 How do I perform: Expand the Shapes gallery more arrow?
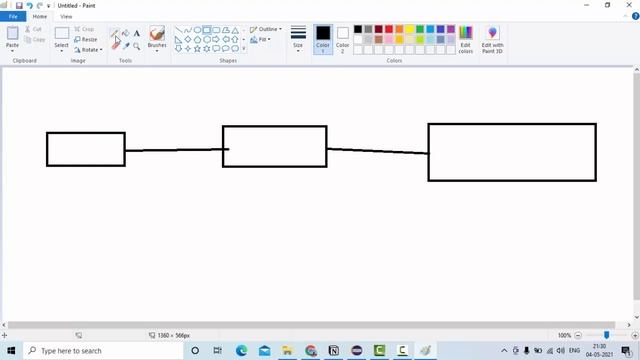[244, 49]
